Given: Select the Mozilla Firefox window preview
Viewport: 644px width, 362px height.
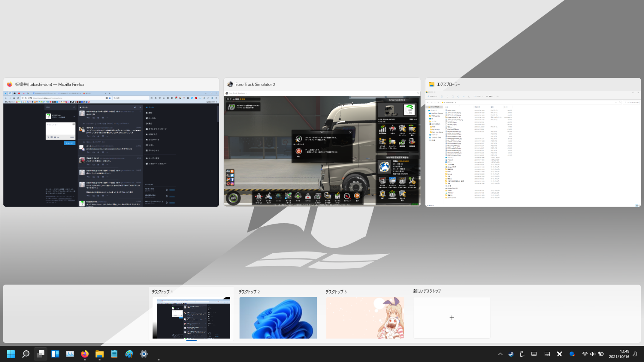Looking at the screenshot, I should 111,149.
